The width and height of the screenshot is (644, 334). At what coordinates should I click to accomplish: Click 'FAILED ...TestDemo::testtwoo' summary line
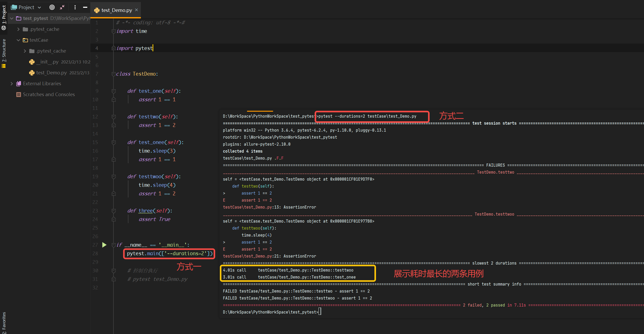[297, 298]
